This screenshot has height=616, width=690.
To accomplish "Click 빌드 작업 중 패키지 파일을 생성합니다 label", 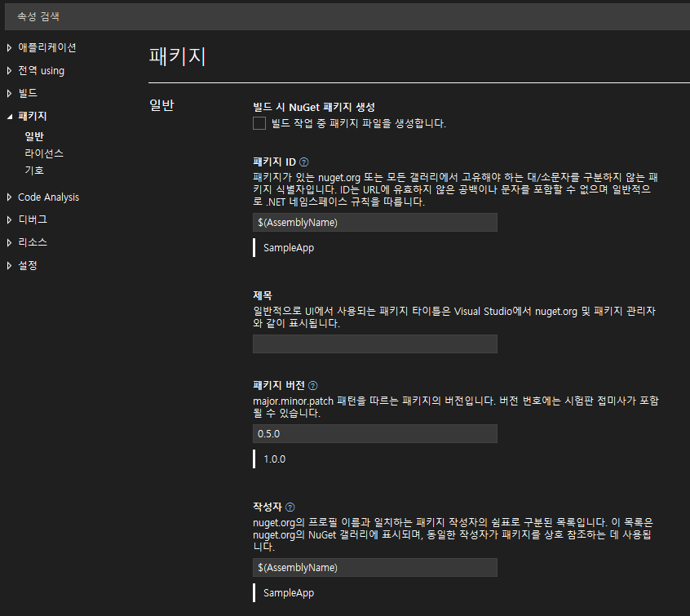I will [359, 124].
